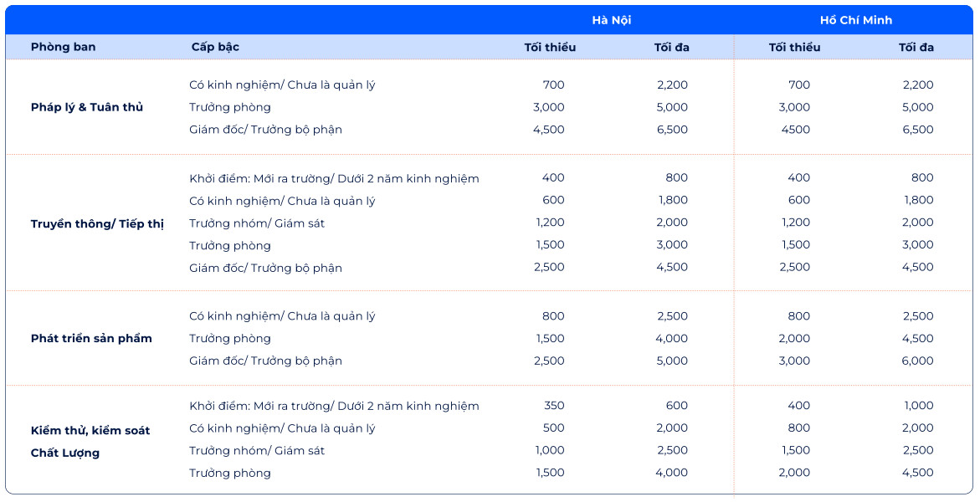This screenshot has width=980, height=502.
Task: Select the Cấp bậc column header
Action: 215,47
